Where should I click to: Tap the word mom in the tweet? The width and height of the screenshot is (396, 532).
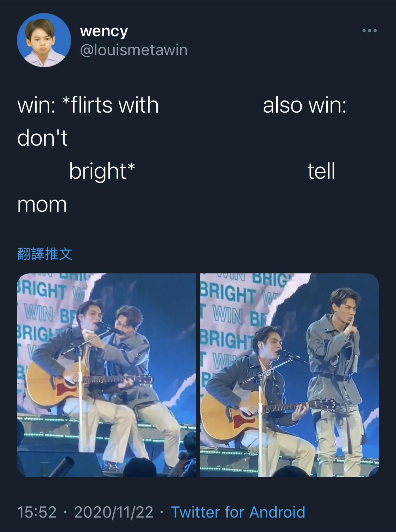tap(42, 204)
